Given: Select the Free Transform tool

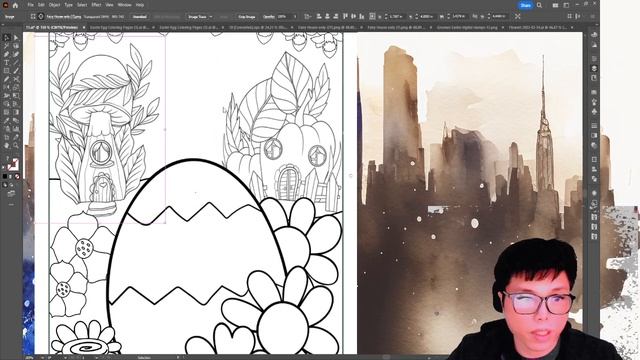Looking at the screenshot, I should [x=16, y=95].
